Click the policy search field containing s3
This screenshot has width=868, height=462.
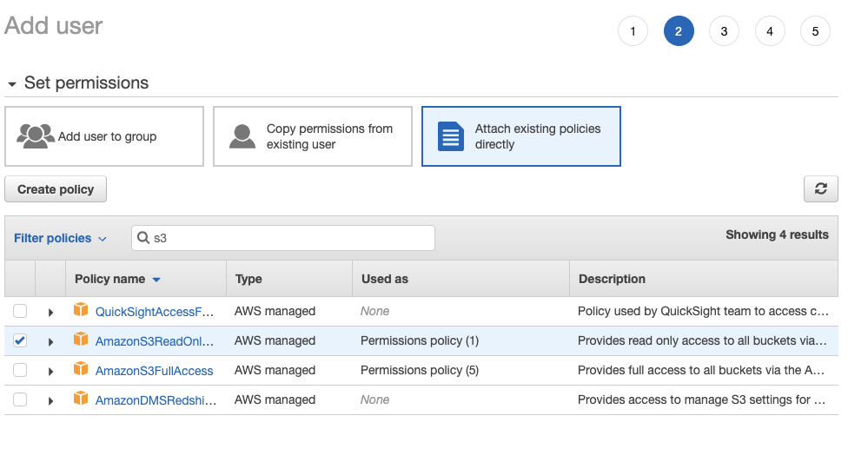(x=283, y=238)
